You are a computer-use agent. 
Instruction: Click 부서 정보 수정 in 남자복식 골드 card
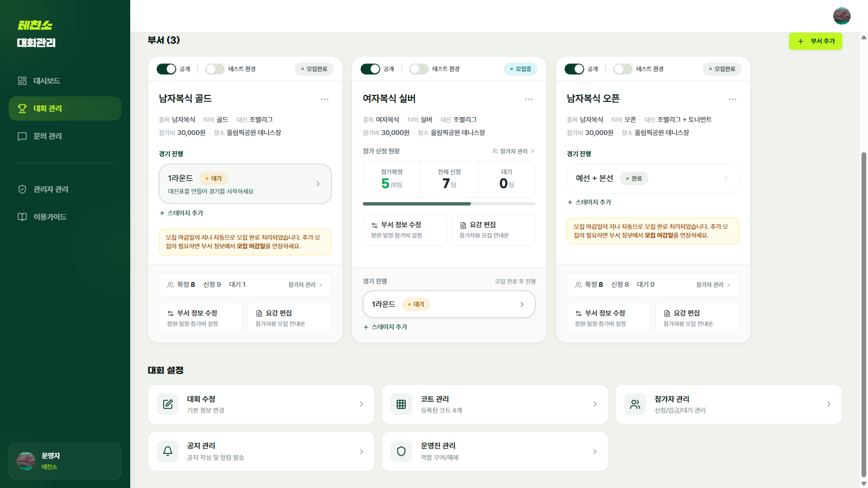click(x=201, y=318)
